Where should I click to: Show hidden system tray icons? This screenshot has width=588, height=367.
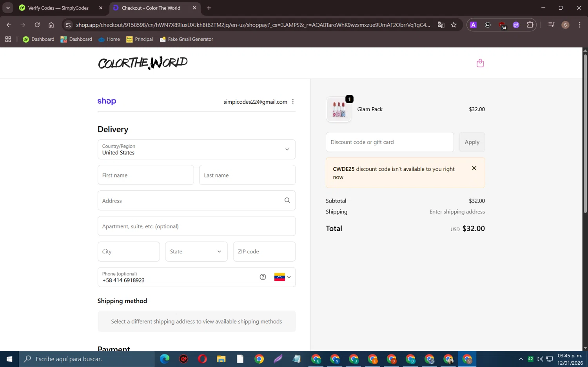521,359
